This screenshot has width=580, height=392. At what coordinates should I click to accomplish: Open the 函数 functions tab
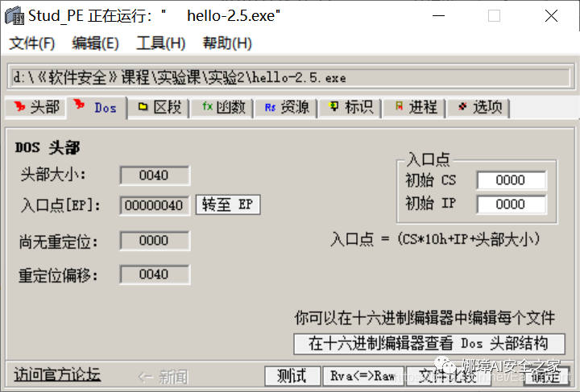tap(223, 107)
